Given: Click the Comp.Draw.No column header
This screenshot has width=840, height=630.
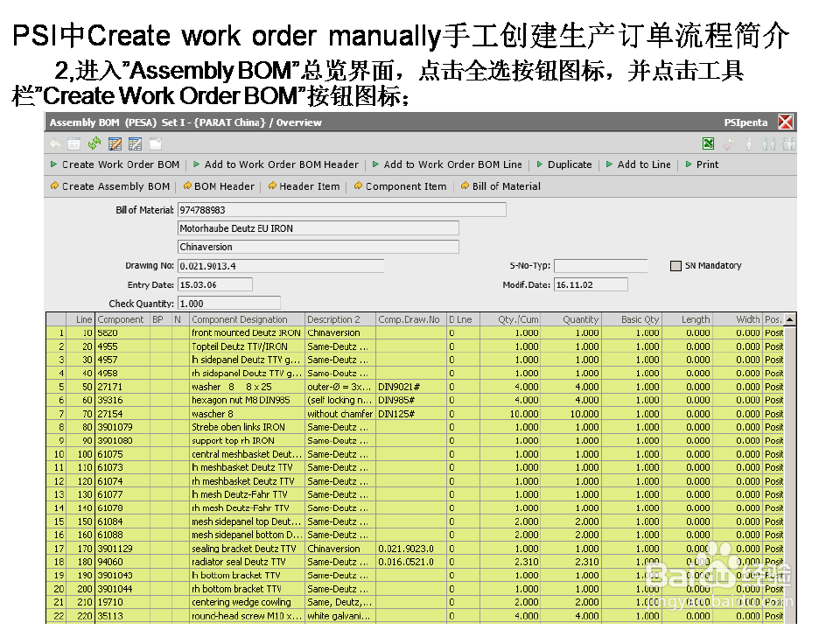Looking at the screenshot, I should 411,319.
